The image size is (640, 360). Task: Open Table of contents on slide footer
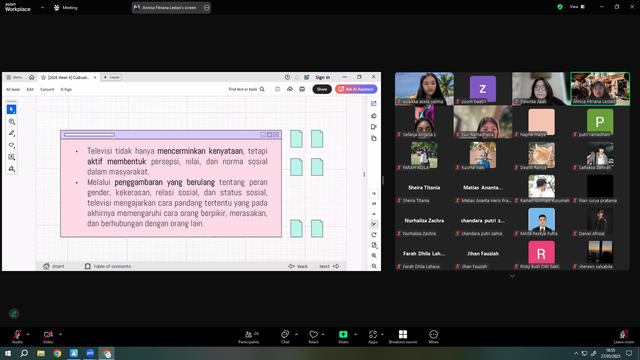(x=108, y=266)
